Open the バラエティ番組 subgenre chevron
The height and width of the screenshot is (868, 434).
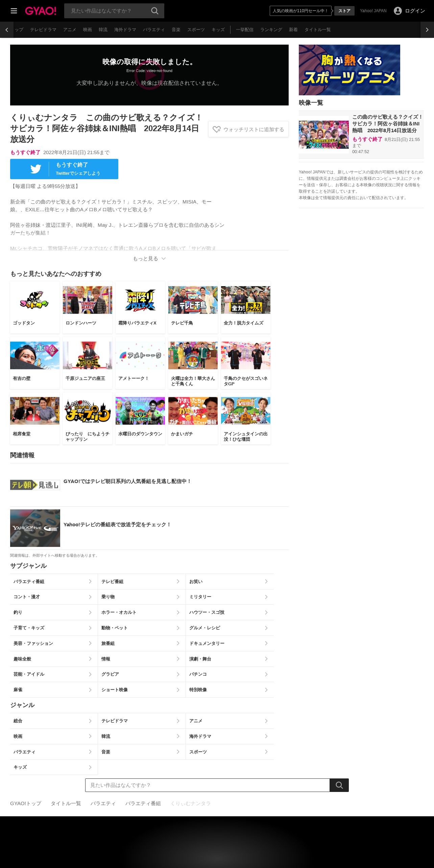coord(90,581)
